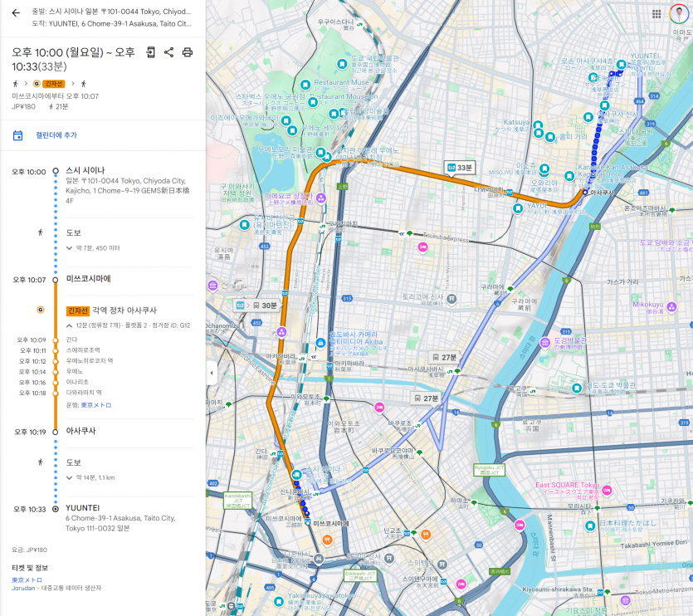Click the 출발 origin address field

coord(111,12)
